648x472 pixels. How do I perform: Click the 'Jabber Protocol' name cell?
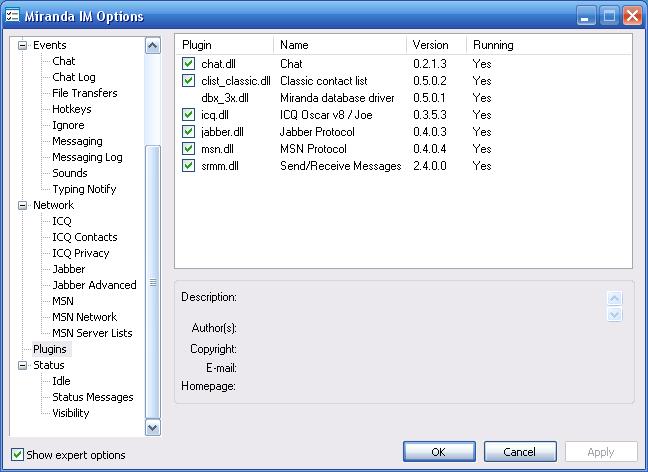pyautogui.click(x=317, y=131)
